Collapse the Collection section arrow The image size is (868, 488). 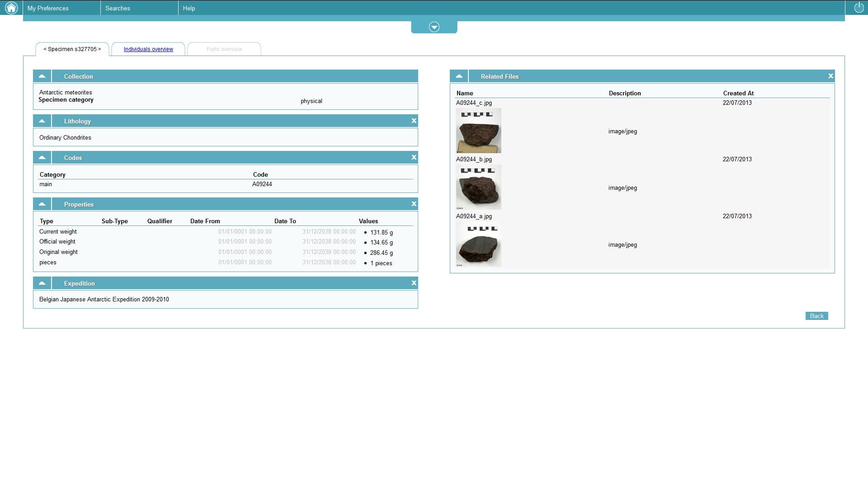click(42, 76)
